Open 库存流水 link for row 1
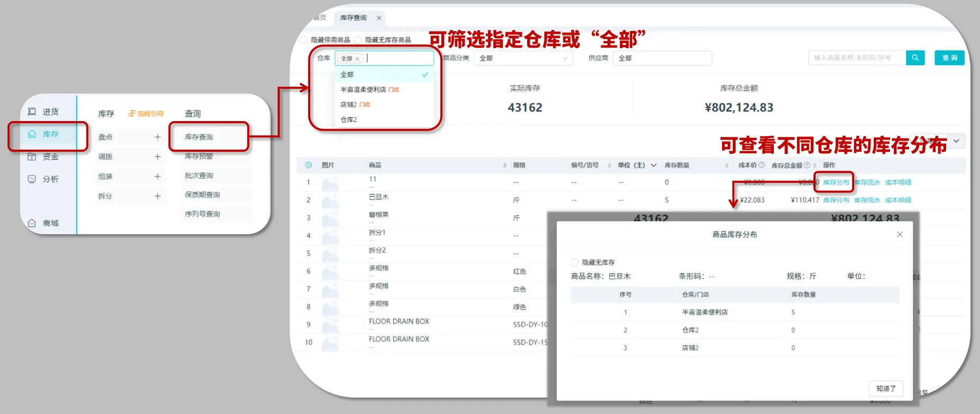 pyautogui.click(x=867, y=182)
